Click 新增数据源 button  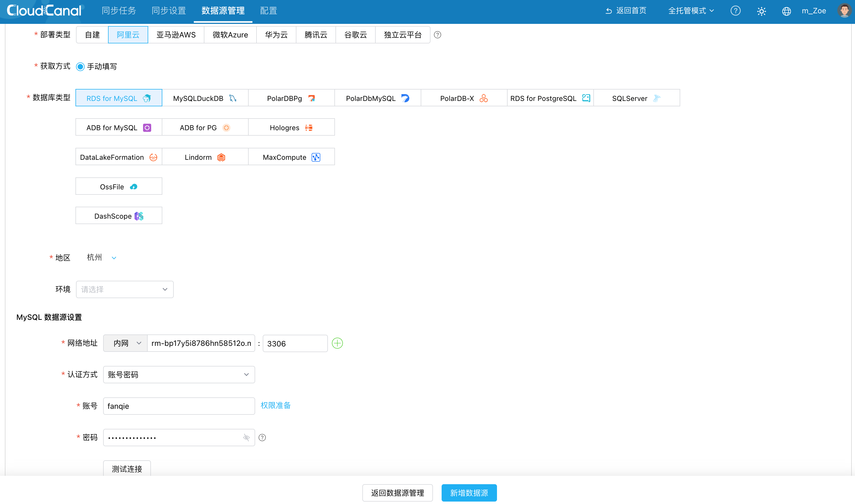tap(469, 492)
